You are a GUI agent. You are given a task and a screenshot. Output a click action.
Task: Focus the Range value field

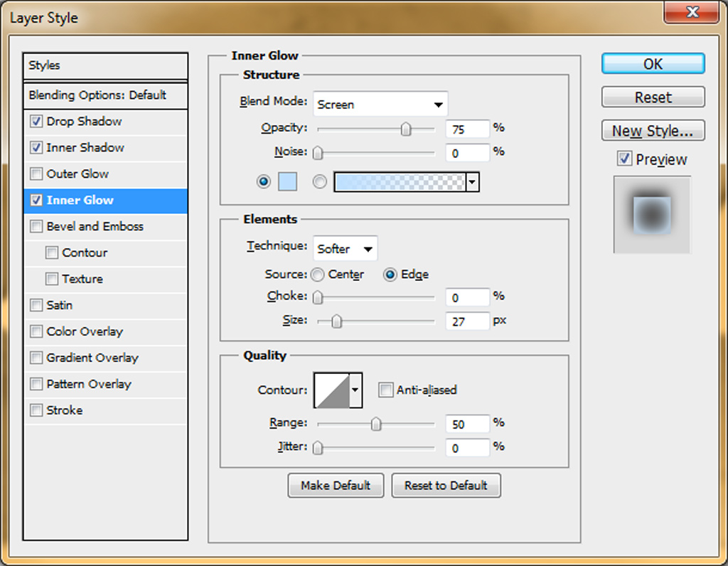[468, 424]
